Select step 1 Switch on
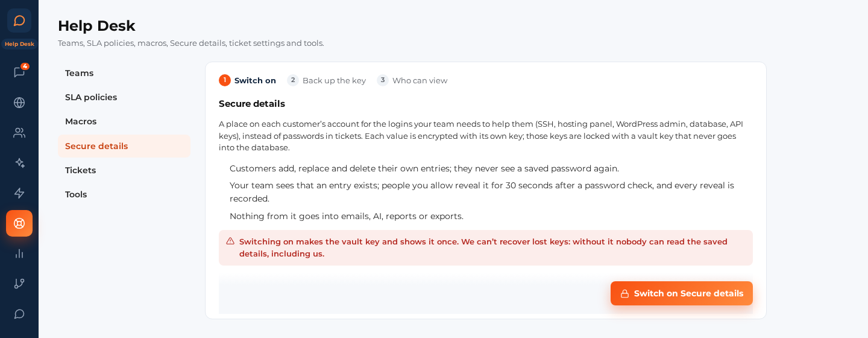The height and width of the screenshot is (338, 868). (x=247, y=80)
